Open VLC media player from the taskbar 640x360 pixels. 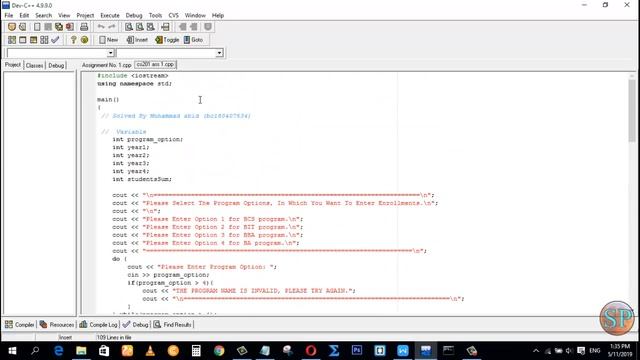[150, 351]
